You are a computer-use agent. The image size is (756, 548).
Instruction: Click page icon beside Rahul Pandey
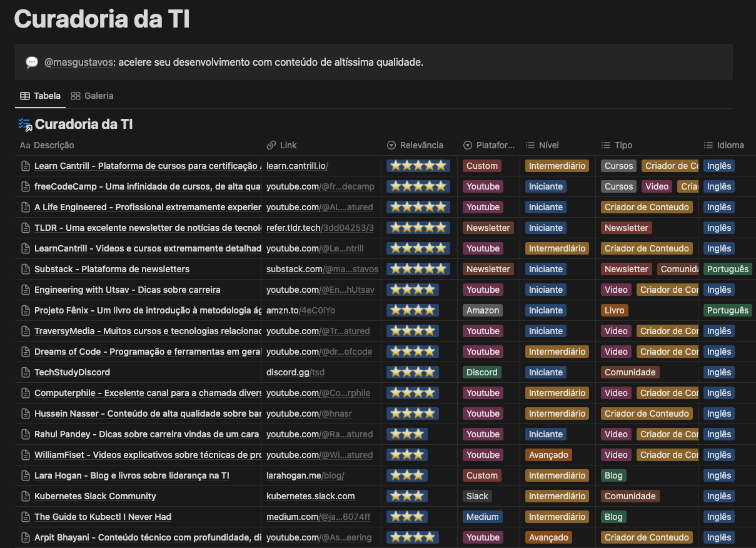coord(26,434)
